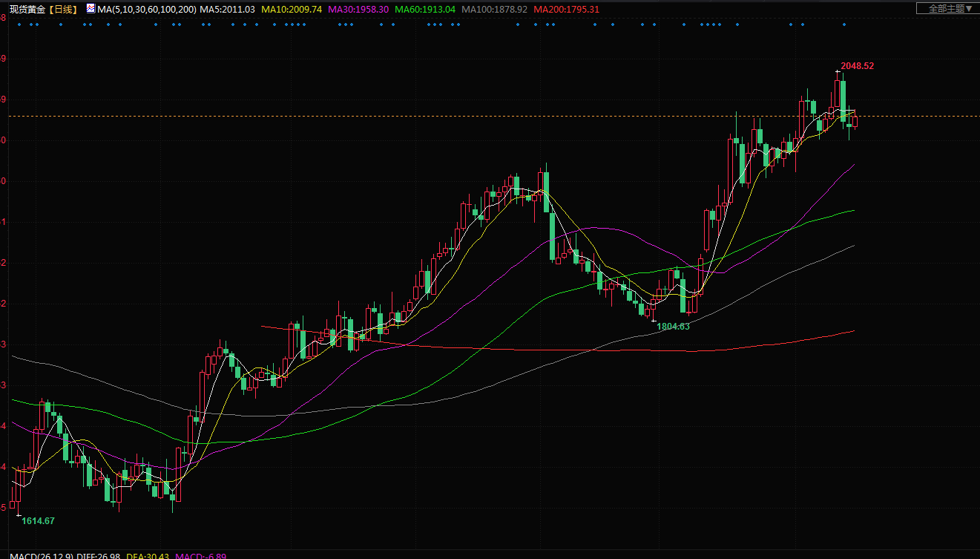Click the DIFF:26.98 value label
Screen dimensions: 980x559
pyautogui.click(x=99, y=555)
